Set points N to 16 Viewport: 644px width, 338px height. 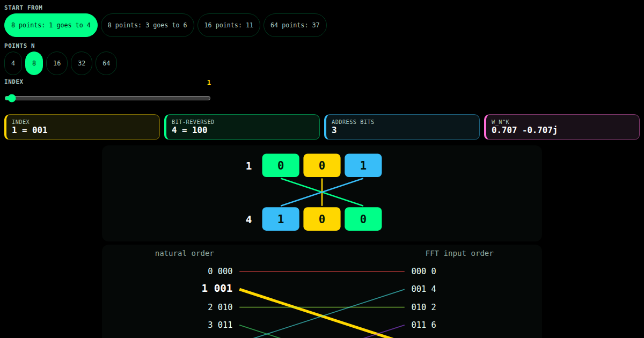click(x=57, y=63)
